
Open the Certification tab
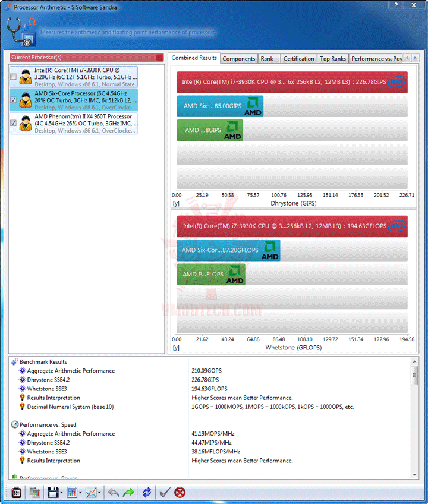pos(299,59)
